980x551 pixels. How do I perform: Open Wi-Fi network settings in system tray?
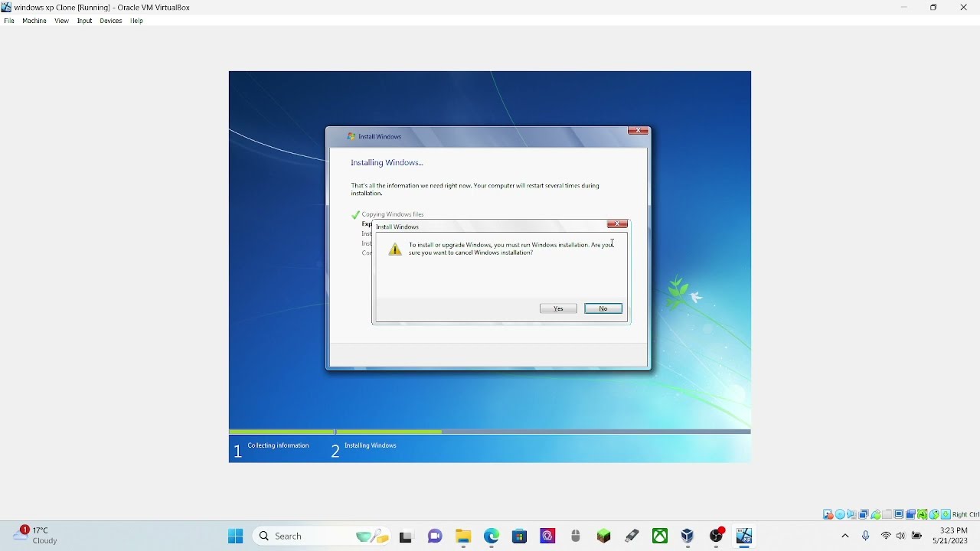click(x=887, y=536)
